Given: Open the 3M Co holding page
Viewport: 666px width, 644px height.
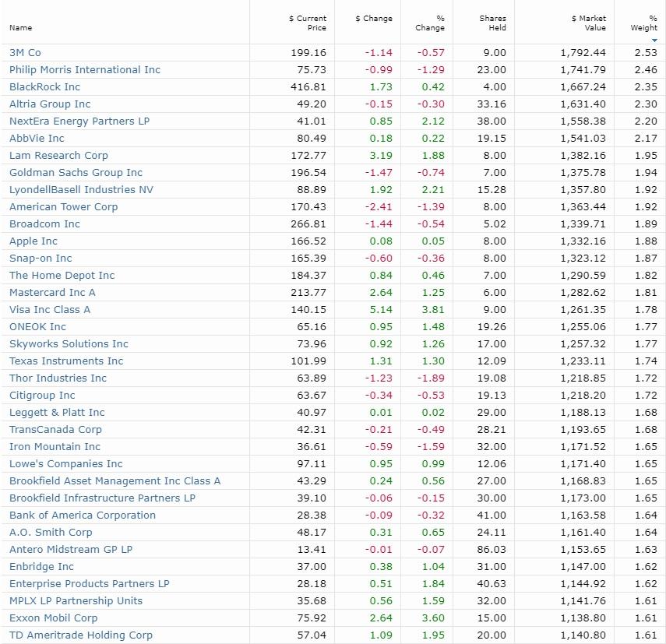Looking at the screenshot, I should (x=26, y=52).
